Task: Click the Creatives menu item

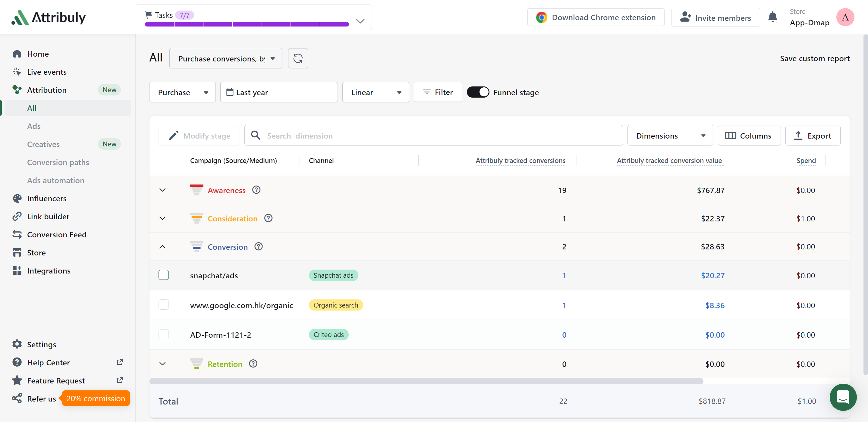Action: click(43, 144)
